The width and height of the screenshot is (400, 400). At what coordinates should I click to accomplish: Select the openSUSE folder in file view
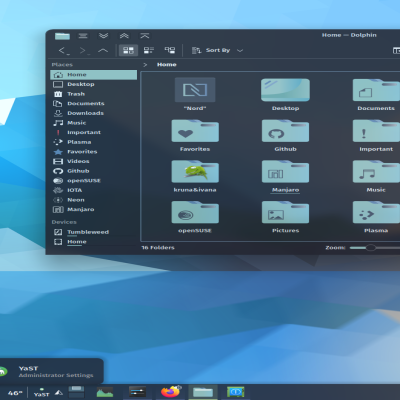pyautogui.click(x=195, y=217)
